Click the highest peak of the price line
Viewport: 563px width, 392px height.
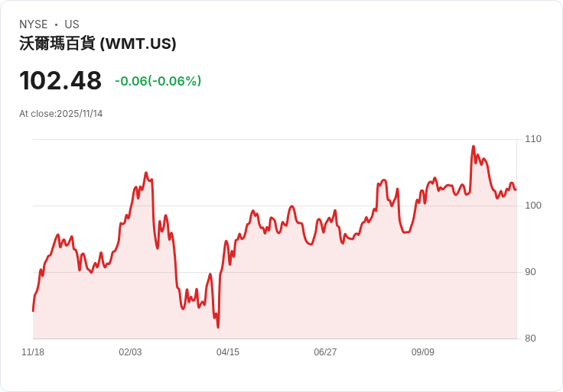[x=474, y=147]
